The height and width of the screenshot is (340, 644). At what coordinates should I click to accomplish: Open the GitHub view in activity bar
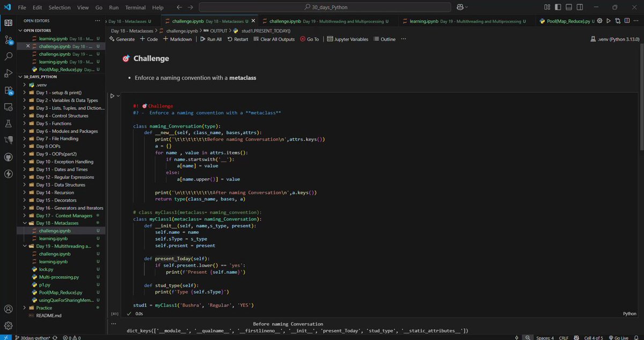click(x=8, y=157)
